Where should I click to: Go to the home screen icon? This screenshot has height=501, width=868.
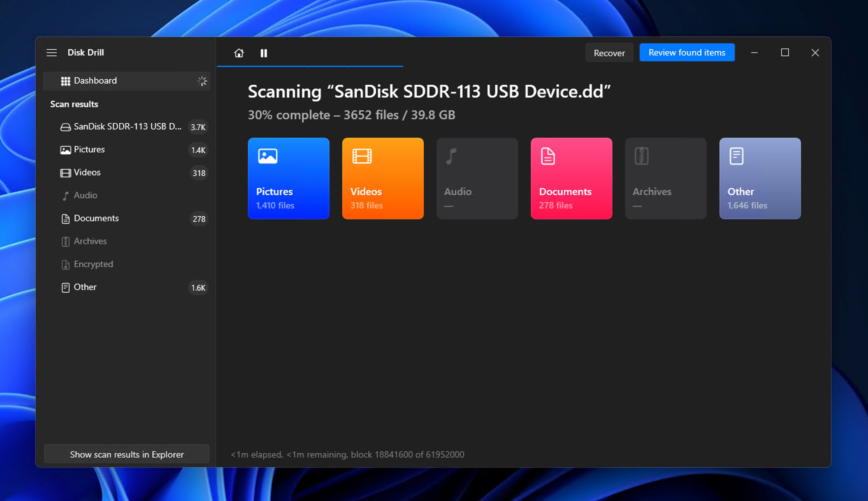click(239, 53)
